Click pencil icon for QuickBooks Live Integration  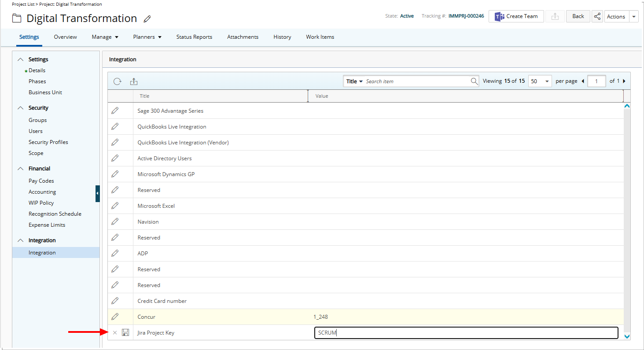115,126
